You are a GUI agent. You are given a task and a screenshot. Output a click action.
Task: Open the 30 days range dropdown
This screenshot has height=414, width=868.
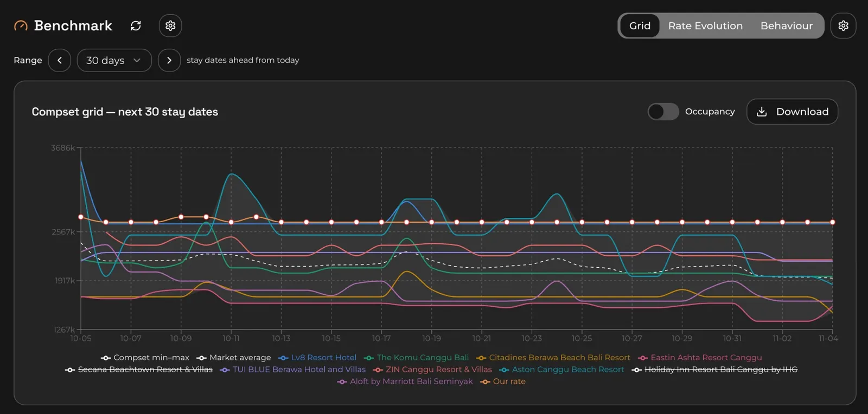point(114,60)
